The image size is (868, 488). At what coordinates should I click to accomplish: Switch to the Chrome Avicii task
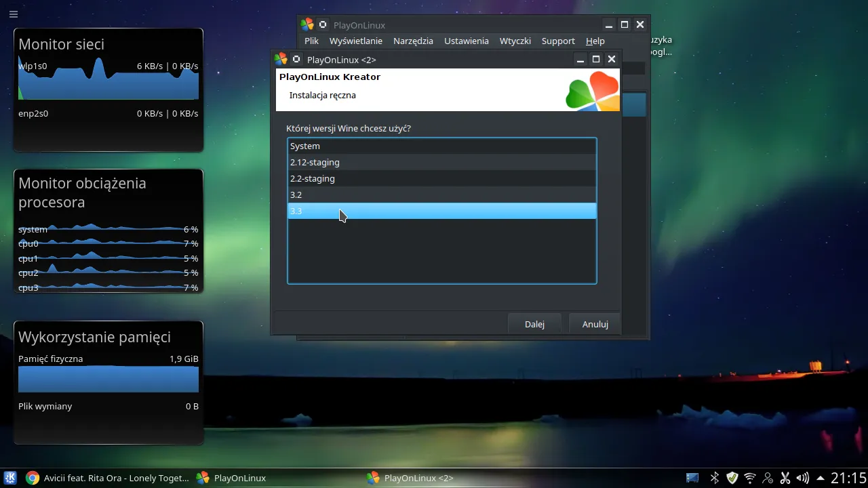pos(108,478)
